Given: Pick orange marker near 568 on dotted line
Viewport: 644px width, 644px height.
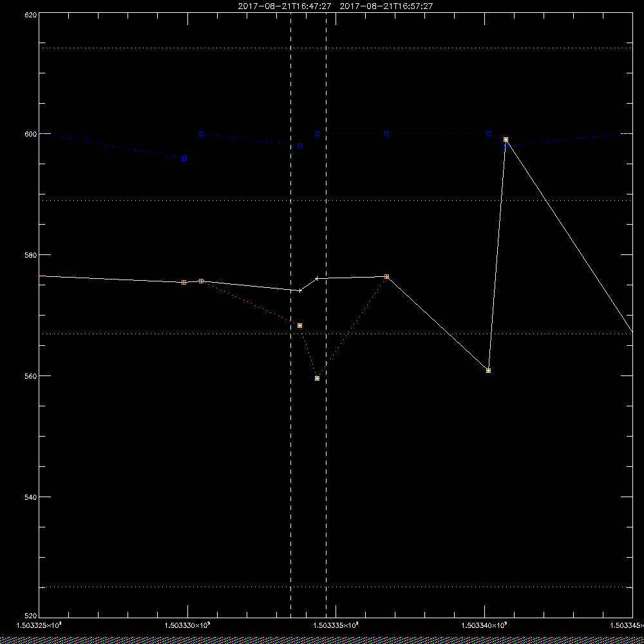Looking at the screenshot, I should click(x=300, y=326).
